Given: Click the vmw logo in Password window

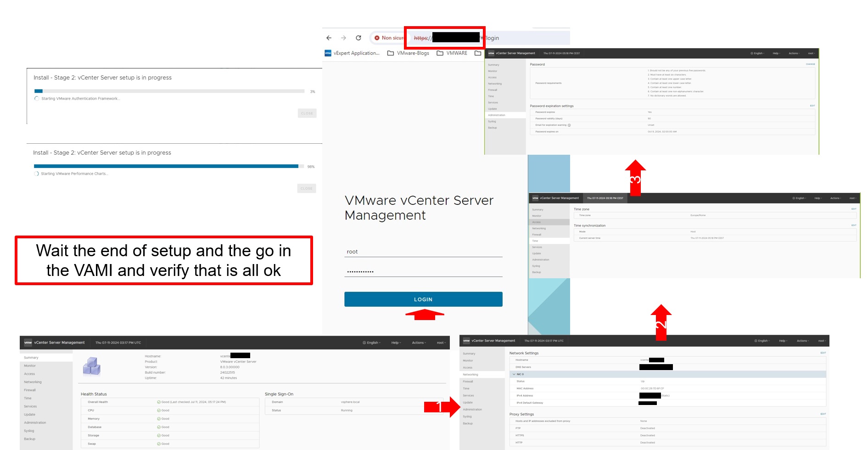Looking at the screenshot, I should click(x=491, y=53).
